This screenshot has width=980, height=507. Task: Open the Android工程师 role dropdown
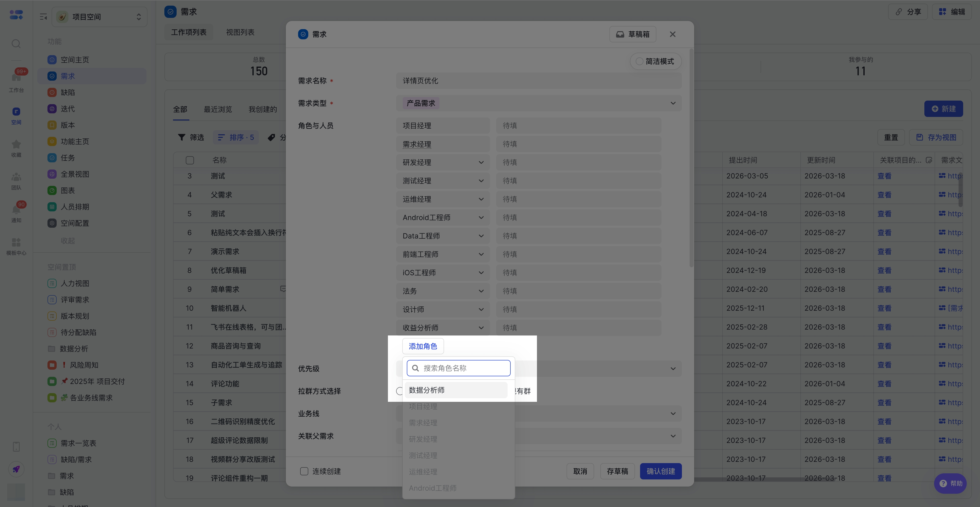pos(443,217)
